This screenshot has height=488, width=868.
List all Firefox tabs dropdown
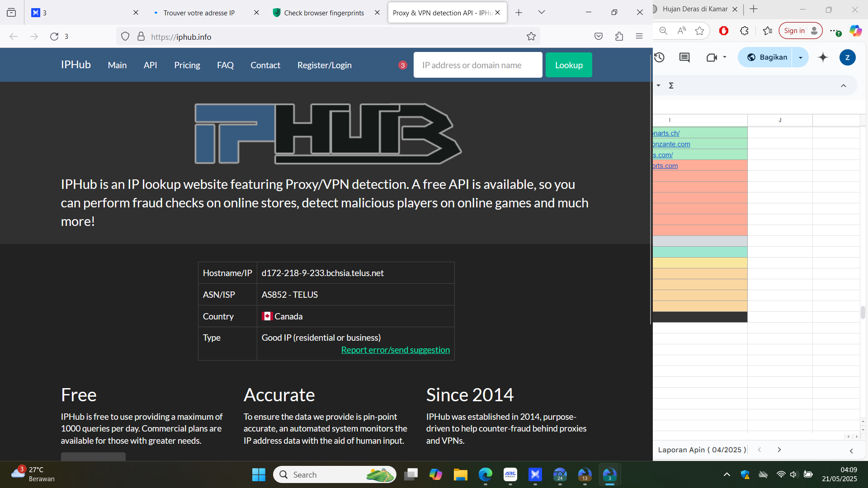pos(542,13)
